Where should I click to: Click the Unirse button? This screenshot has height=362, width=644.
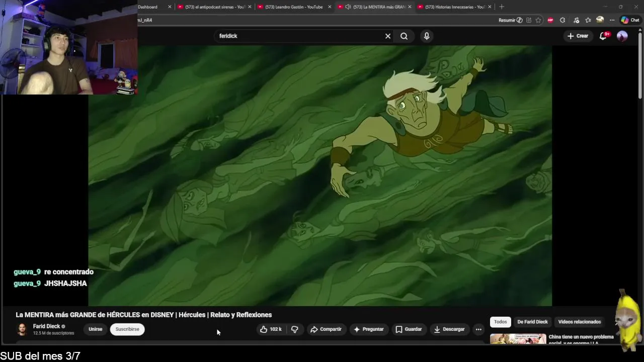pos(96,329)
